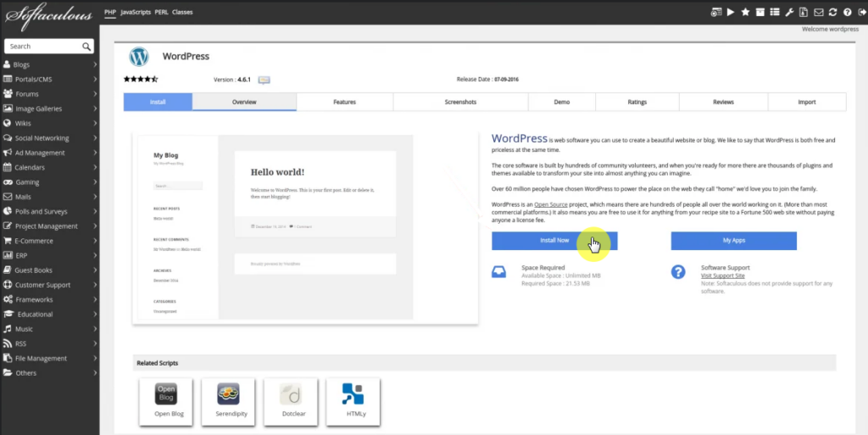Expand the ERP category chevron

[x=95, y=255]
